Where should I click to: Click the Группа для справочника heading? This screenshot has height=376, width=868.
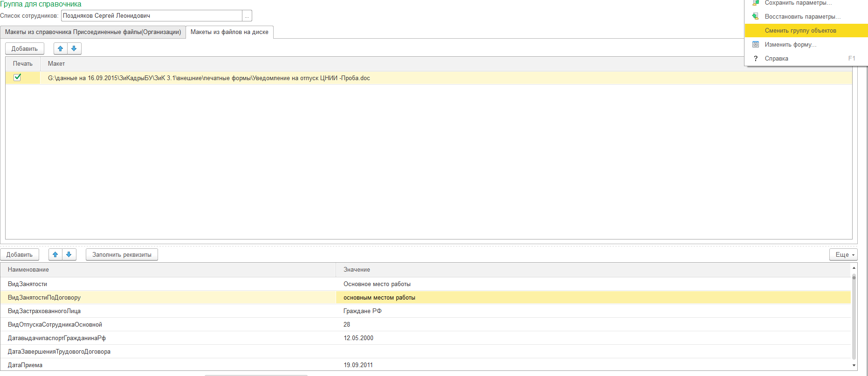(41, 4)
